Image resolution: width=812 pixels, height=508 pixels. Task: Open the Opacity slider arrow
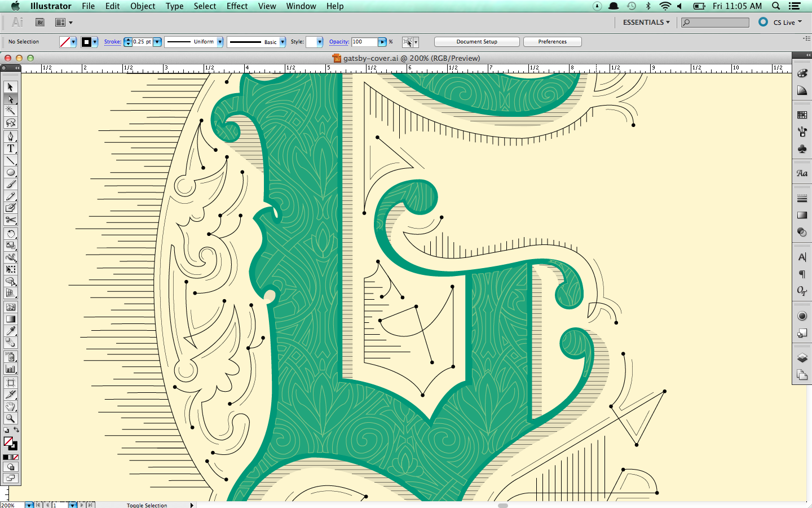(382, 42)
